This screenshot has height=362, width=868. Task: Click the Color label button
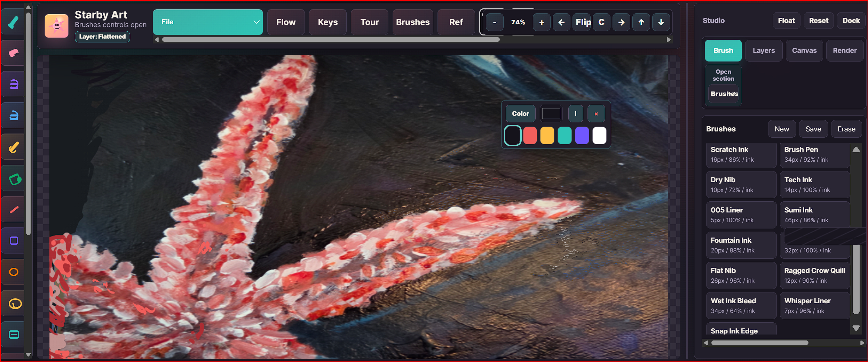(x=520, y=114)
